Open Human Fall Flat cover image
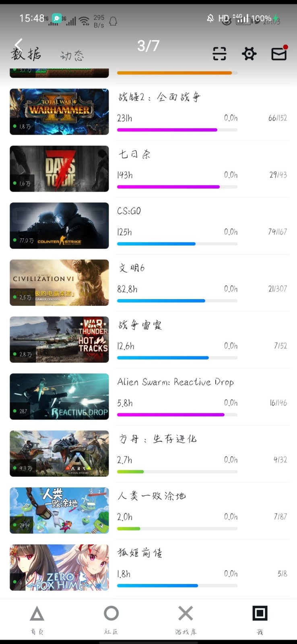This screenshot has width=297, height=644. pyautogui.click(x=59, y=510)
